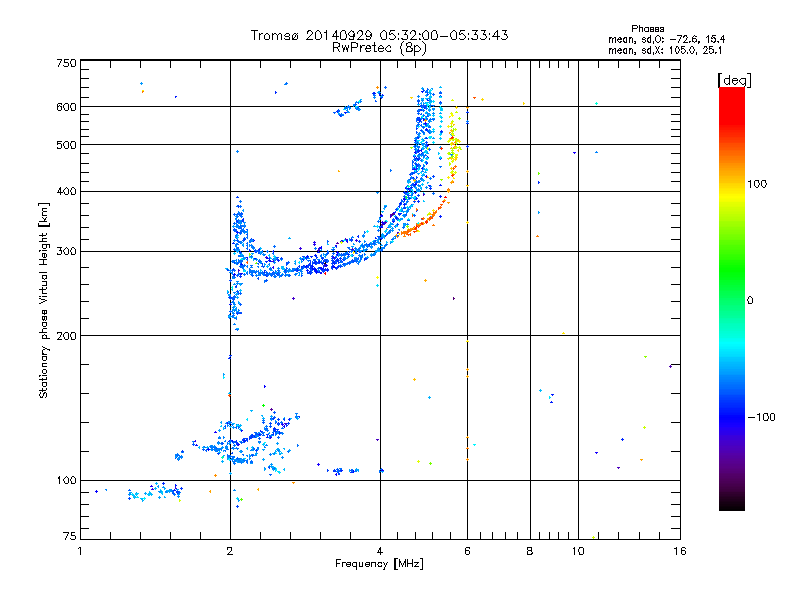Click the y-axis tick label '75'
The height and width of the screenshot is (600, 800).
[x=70, y=536]
